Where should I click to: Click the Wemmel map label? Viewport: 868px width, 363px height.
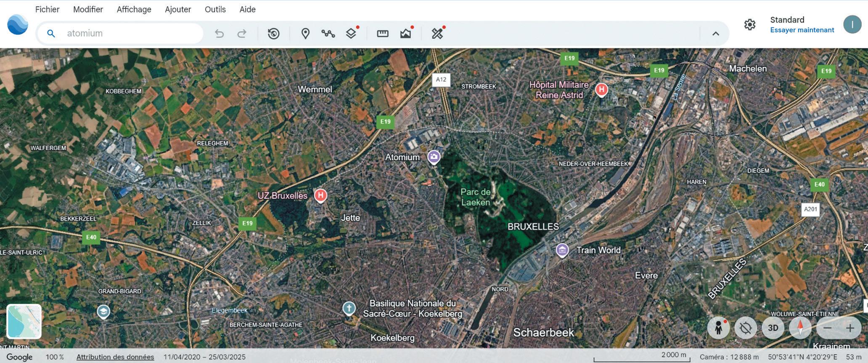click(x=315, y=89)
